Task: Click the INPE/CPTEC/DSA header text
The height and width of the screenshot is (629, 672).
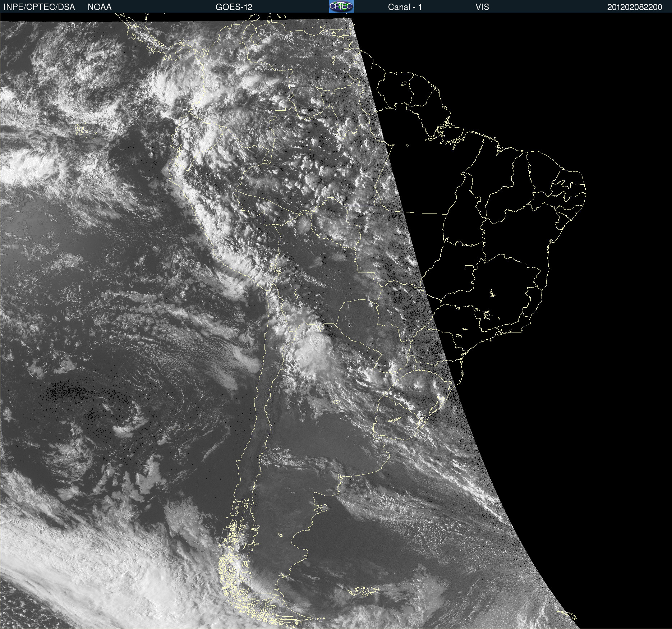Action: (x=39, y=7)
